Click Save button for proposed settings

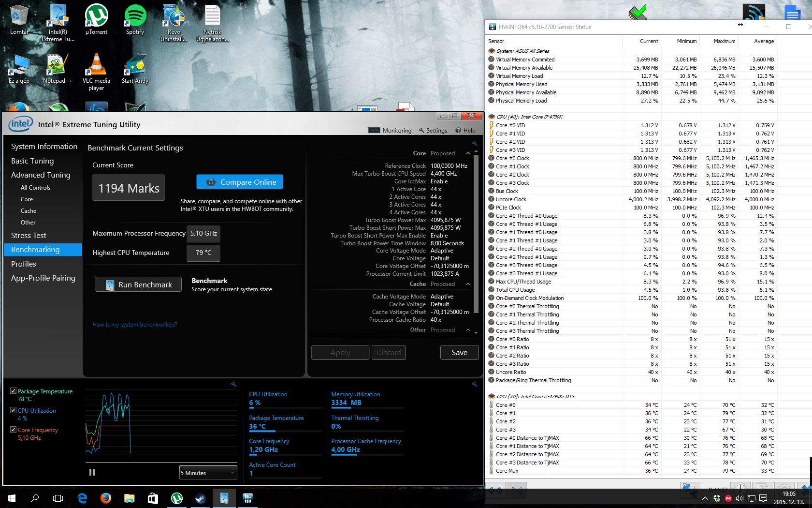459,352
